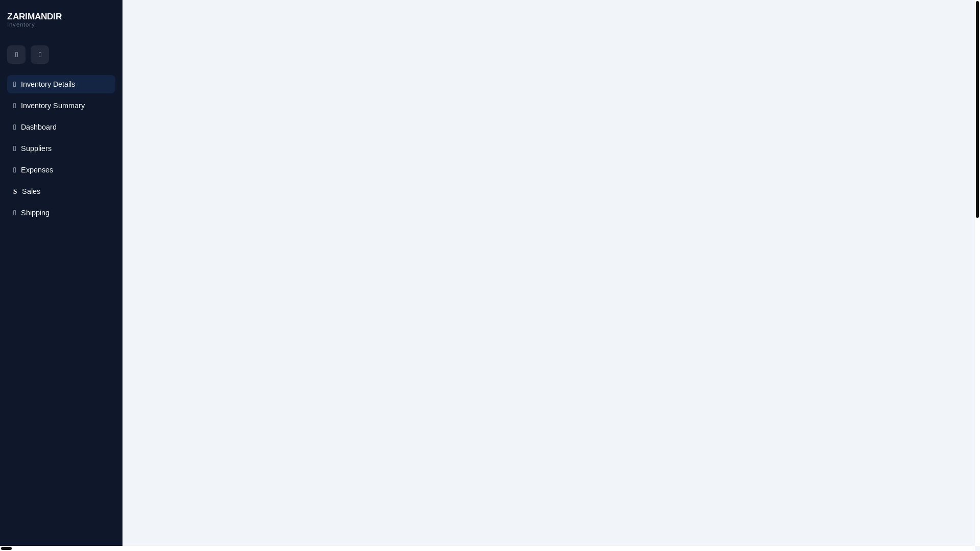Click the first square icon button under the logo
Screen dimensions: 980x551
tap(16, 55)
